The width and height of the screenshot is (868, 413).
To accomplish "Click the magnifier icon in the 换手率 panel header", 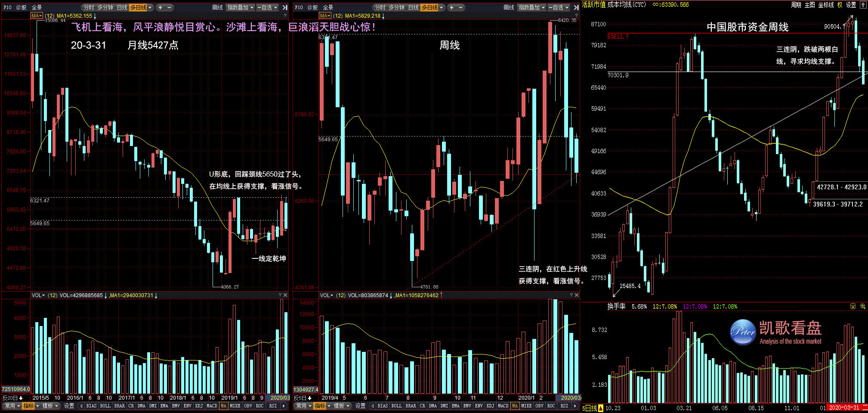I will pyautogui.click(x=863, y=306).
